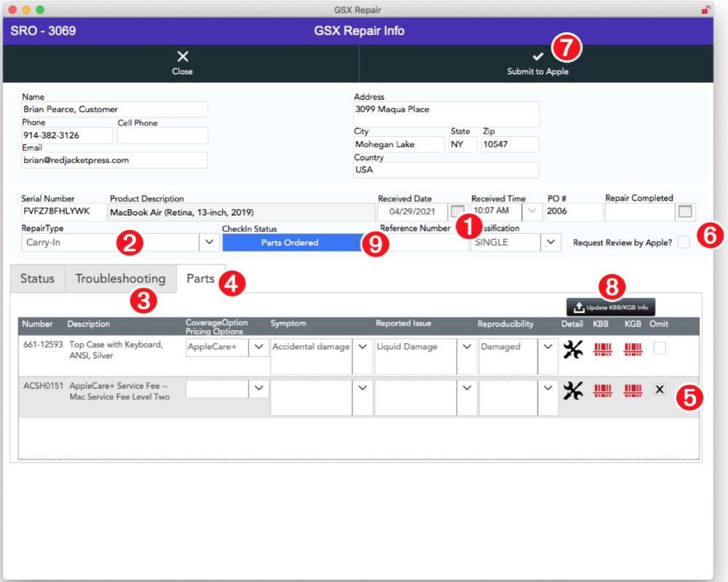Check Omit box for Top Case part
728x582 pixels.
660,348
